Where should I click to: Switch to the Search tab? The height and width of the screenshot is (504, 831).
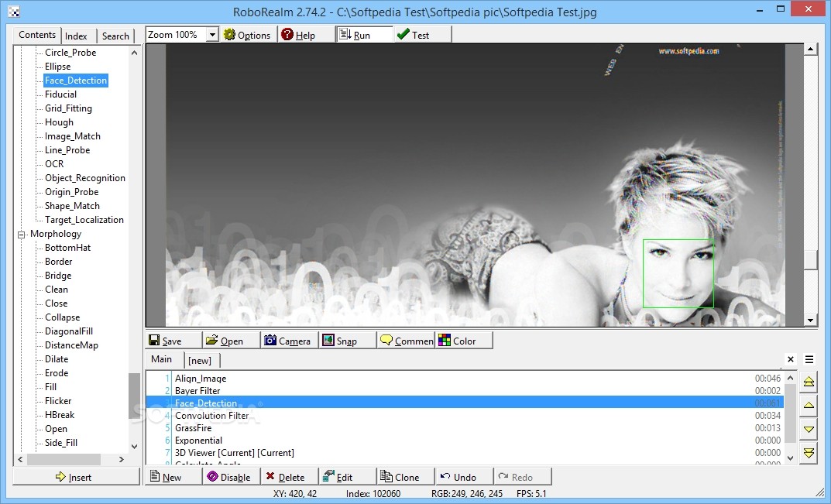tap(115, 36)
